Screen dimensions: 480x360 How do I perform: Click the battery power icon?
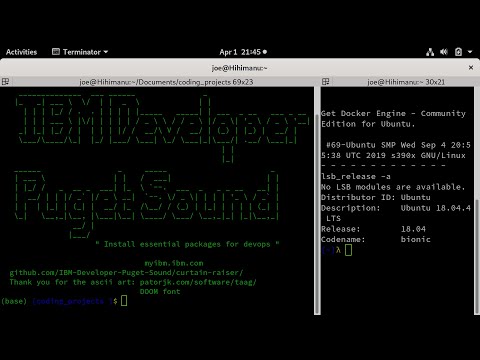[458, 52]
